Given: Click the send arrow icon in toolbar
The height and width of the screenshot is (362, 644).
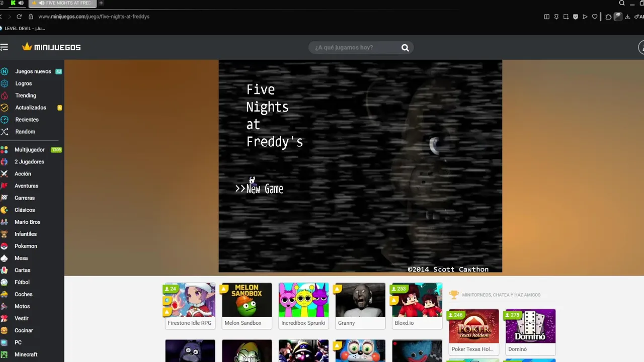Looking at the screenshot, I should (x=585, y=17).
